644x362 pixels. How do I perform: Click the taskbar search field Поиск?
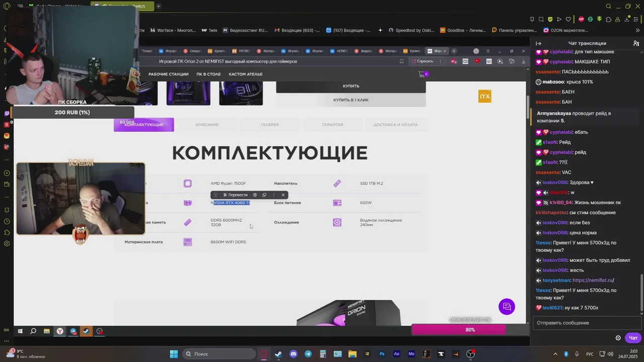(x=218, y=354)
